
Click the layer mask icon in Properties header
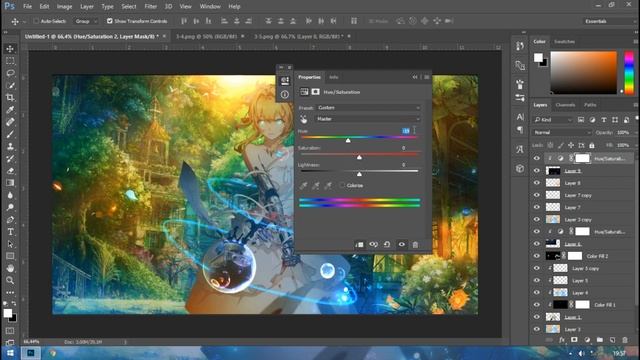316,92
